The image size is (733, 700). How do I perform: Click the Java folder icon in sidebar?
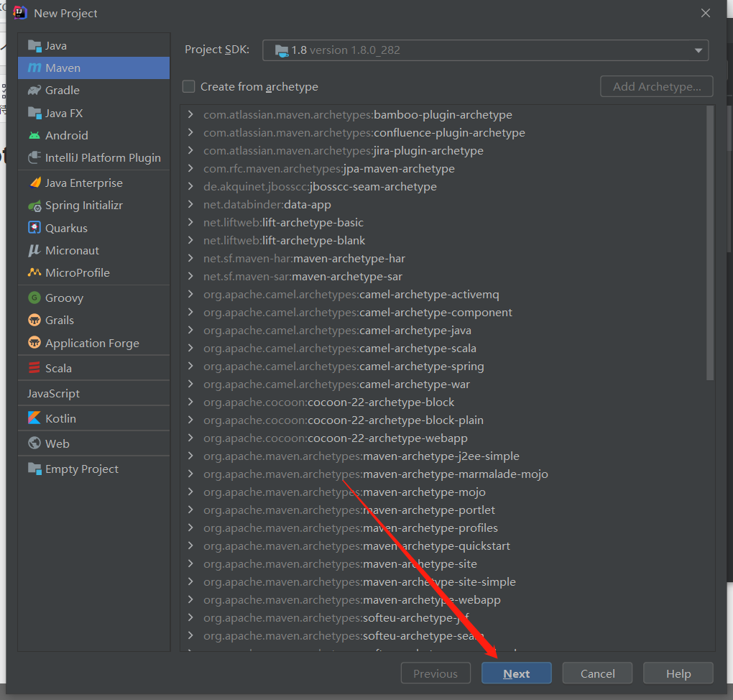pos(34,46)
